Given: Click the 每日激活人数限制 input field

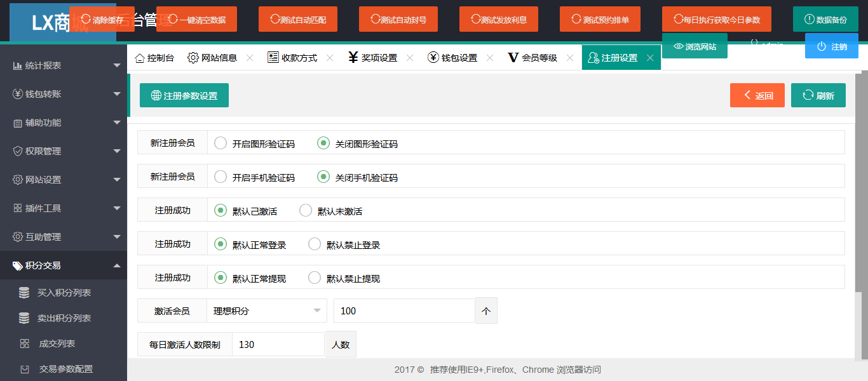Looking at the screenshot, I should tap(278, 344).
